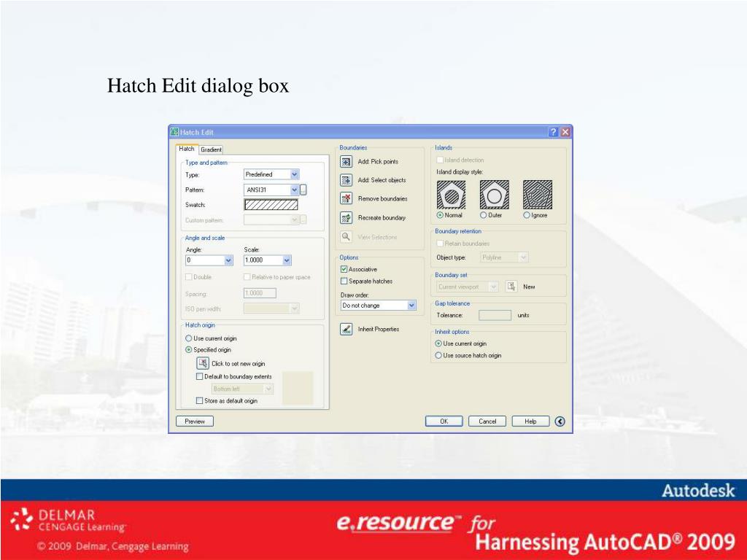Screen dimensions: 747x560
Task: Click the Relative to paper space checkbox
Action: 247,277
